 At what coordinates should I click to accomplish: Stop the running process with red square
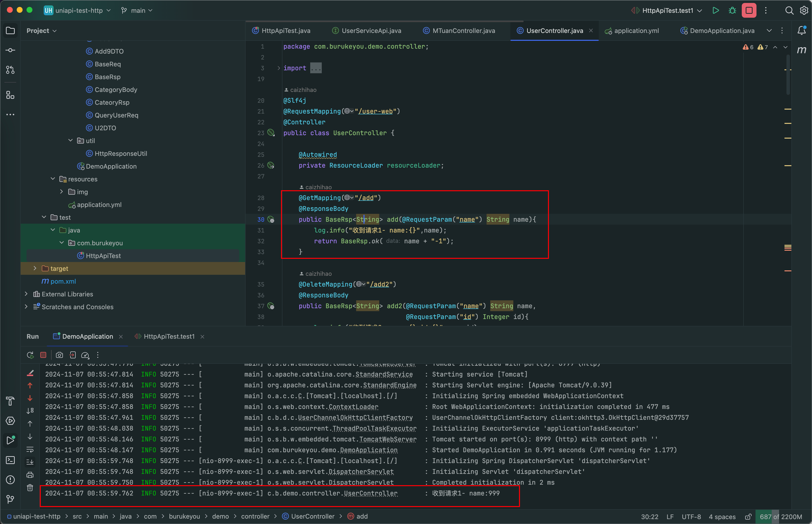(749, 11)
